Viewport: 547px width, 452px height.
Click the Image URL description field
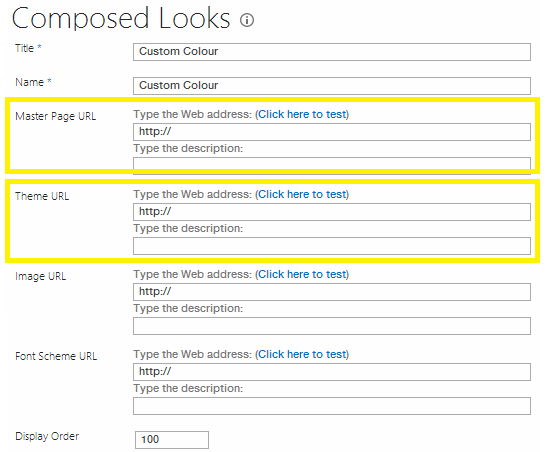pyautogui.click(x=332, y=326)
